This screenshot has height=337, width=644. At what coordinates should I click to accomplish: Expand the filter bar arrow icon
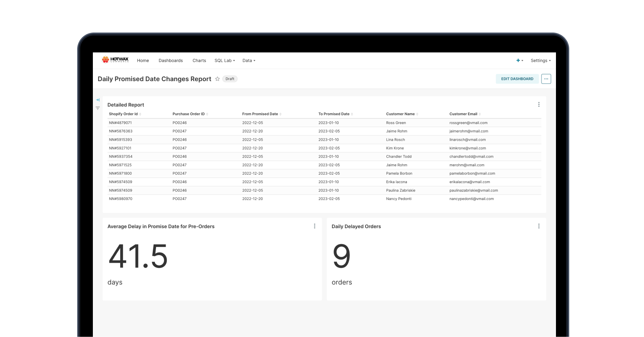tap(98, 100)
